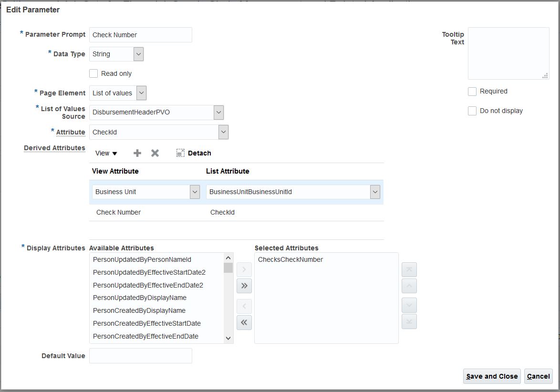Detach the Derived Attributes table
560x392 pixels.
click(193, 153)
